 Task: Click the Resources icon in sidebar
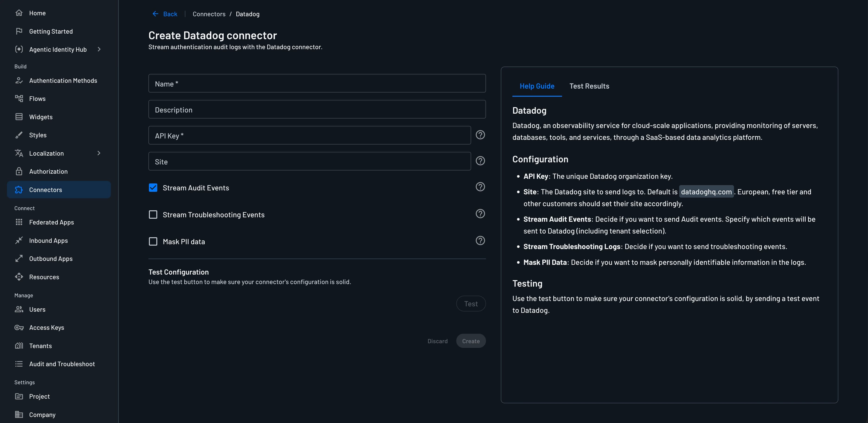(x=19, y=276)
